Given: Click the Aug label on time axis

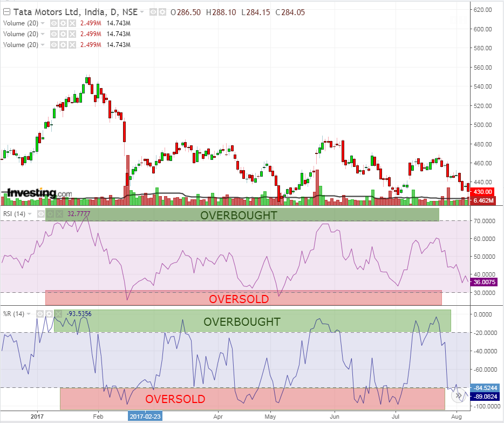Looking at the screenshot, I should pos(457,417).
